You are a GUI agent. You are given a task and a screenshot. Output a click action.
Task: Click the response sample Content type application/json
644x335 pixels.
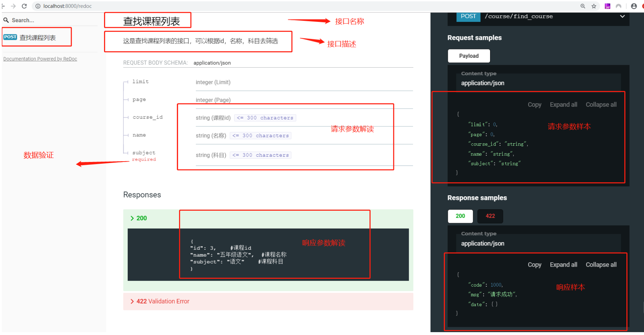pos(482,244)
